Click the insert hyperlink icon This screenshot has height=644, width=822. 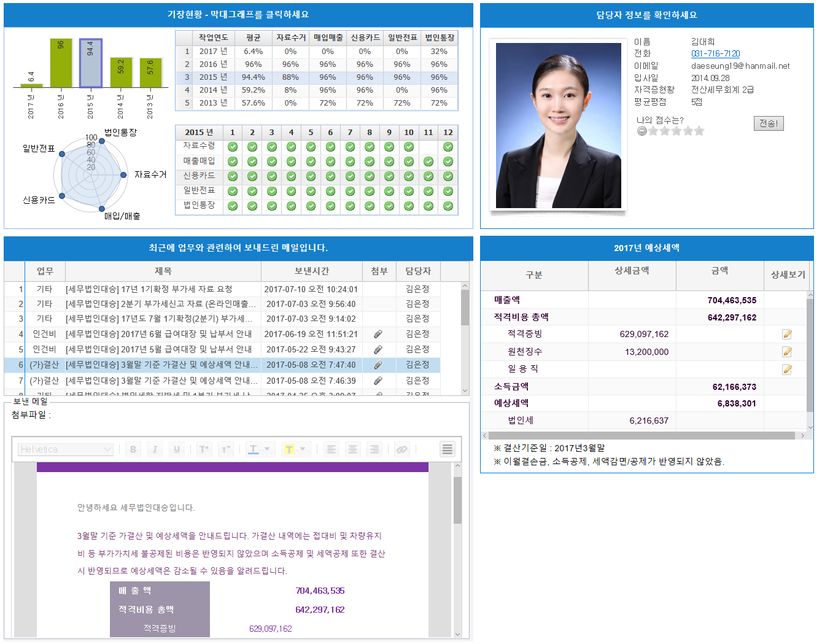click(x=401, y=449)
